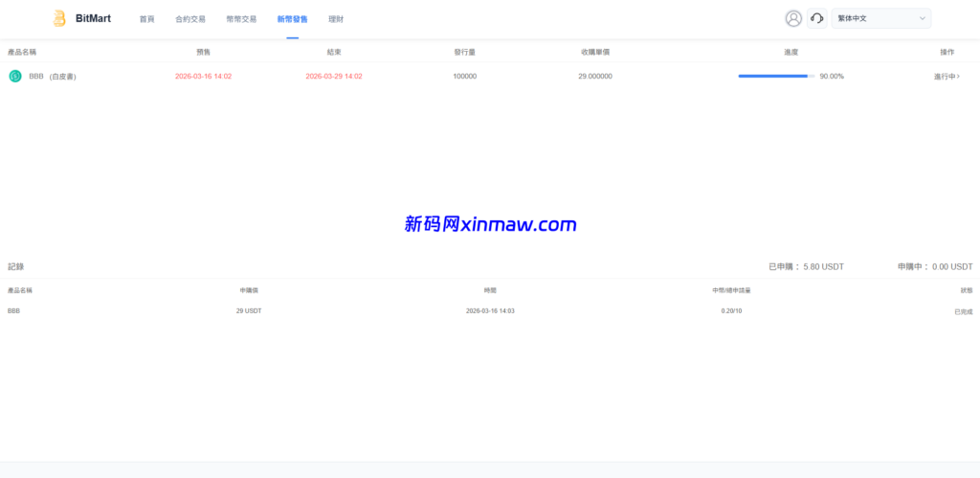
Task: Click the 已申購 5.80 USDT total
Action: (x=806, y=266)
